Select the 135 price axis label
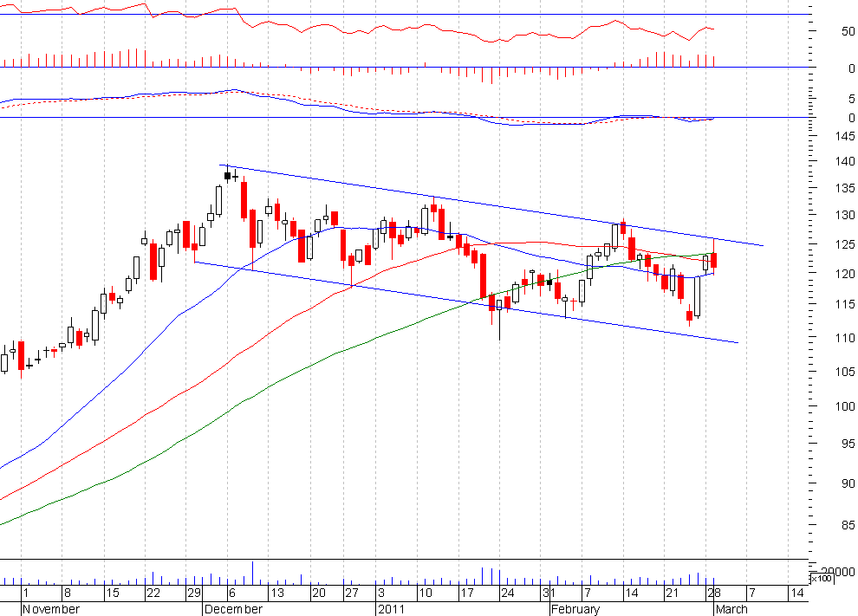The height and width of the screenshot is (616, 858). point(845,188)
